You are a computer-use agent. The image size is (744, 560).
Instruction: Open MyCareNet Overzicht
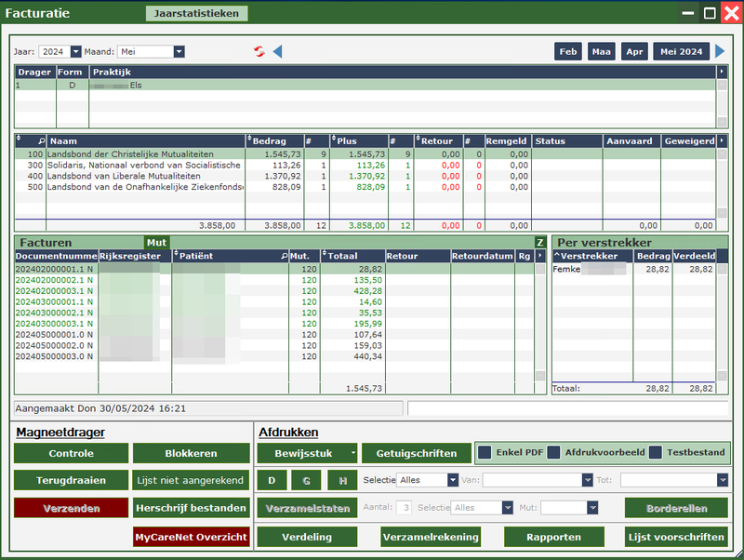coord(192,537)
